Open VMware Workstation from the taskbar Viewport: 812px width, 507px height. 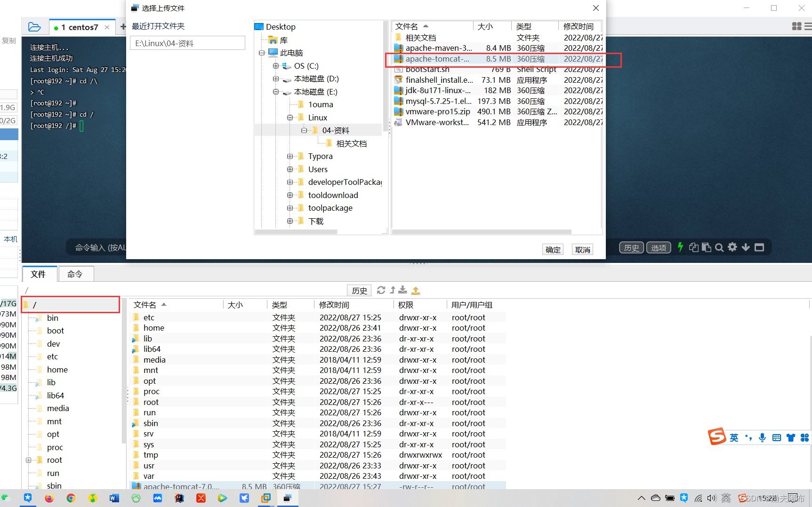pos(266,498)
